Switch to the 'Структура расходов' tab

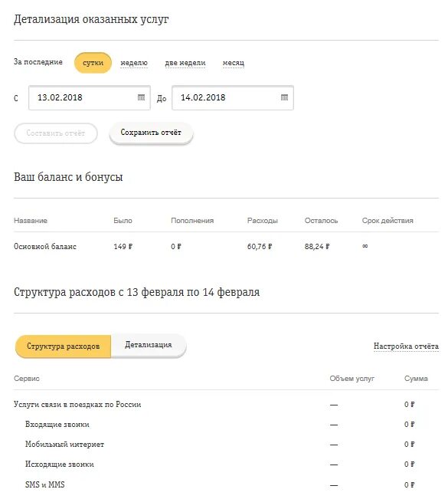[x=64, y=346]
